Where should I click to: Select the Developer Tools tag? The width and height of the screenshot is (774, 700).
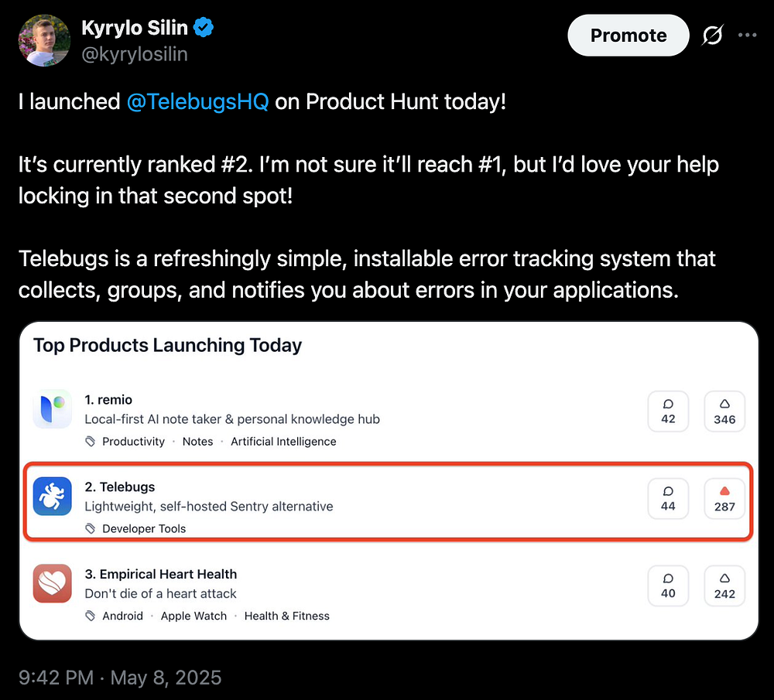pyautogui.click(x=144, y=529)
